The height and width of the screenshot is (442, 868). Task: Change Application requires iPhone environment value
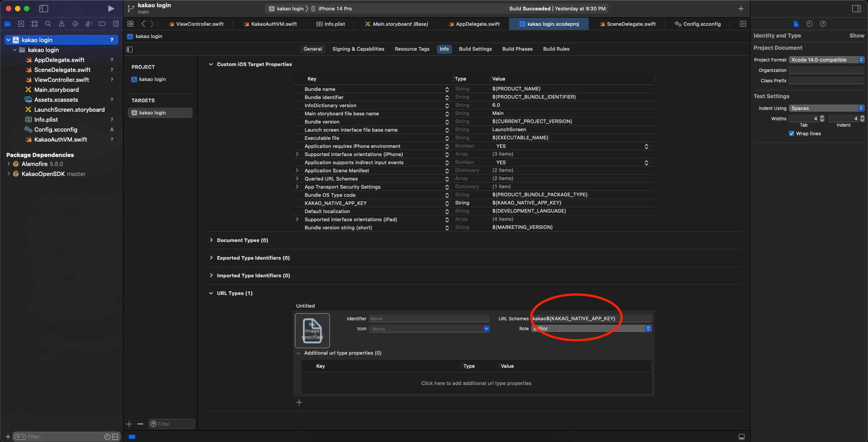(x=646, y=146)
